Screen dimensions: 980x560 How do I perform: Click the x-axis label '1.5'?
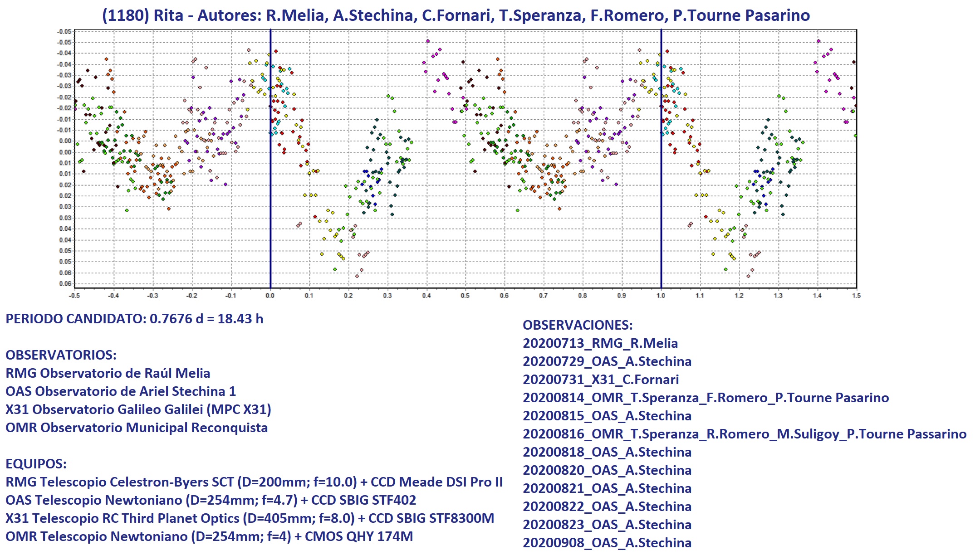(856, 296)
